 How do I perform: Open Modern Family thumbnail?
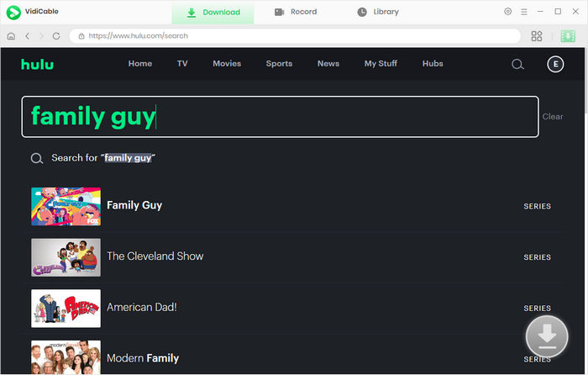[66, 357]
